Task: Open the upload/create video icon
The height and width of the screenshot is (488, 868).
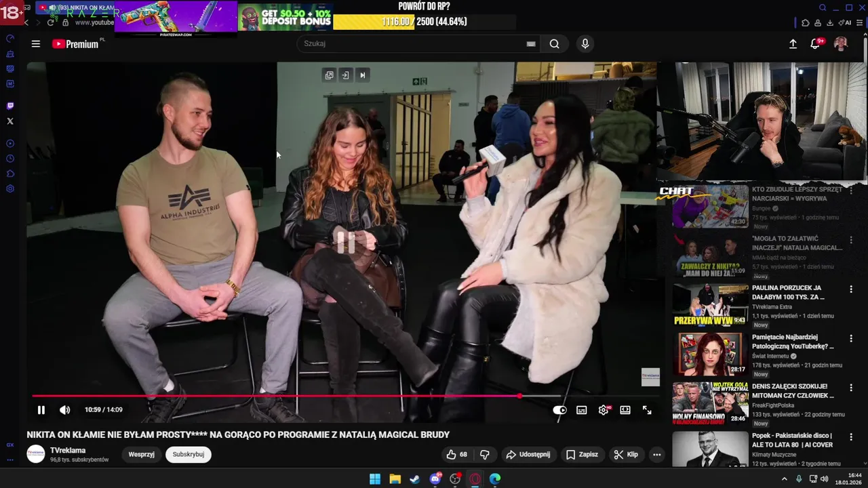Action: [793, 44]
